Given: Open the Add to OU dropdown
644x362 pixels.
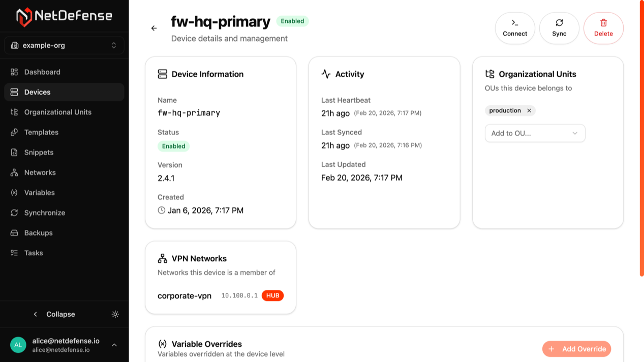Looking at the screenshot, I should (x=535, y=133).
